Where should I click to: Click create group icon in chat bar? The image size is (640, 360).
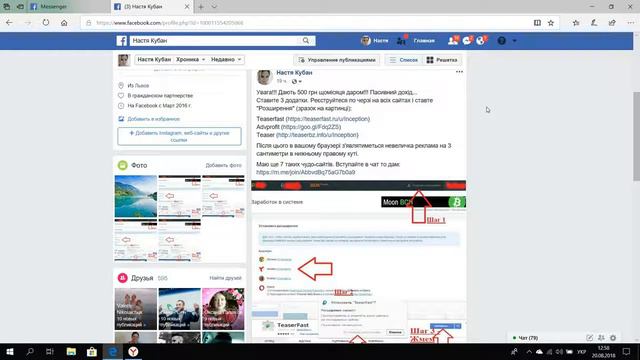601,338
